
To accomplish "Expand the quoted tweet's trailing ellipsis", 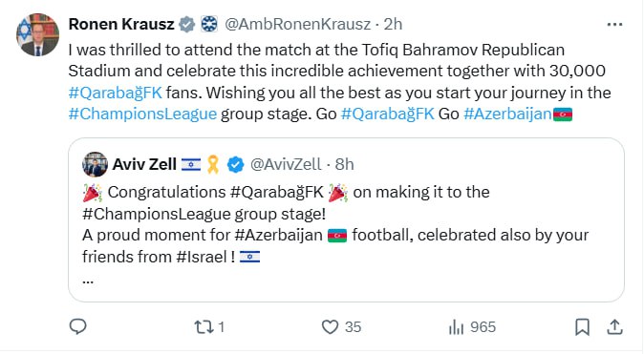I will pyautogui.click(x=88, y=281).
